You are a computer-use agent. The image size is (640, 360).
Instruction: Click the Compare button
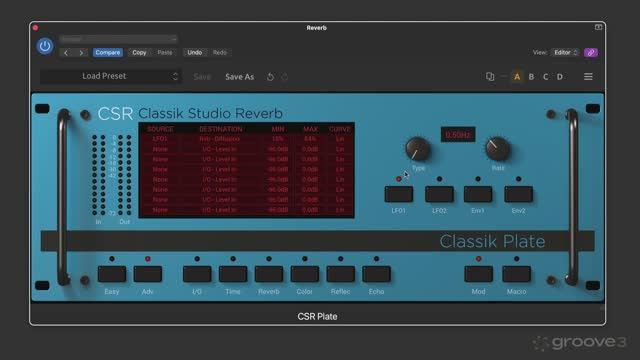[108, 53]
